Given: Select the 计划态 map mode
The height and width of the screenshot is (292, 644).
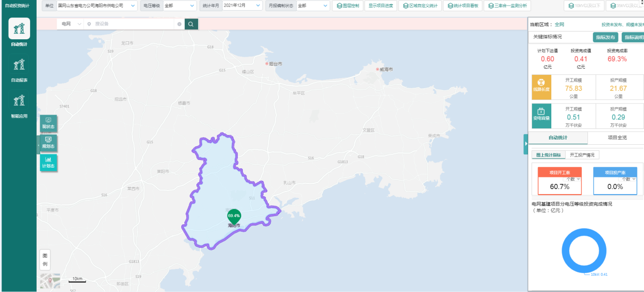Looking at the screenshot, I should [x=48, y=162].
